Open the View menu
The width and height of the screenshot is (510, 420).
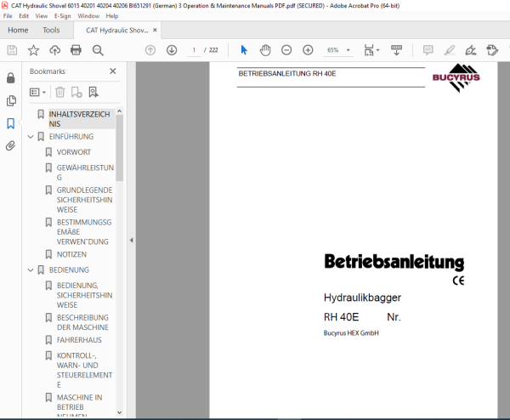click(42, 16)
